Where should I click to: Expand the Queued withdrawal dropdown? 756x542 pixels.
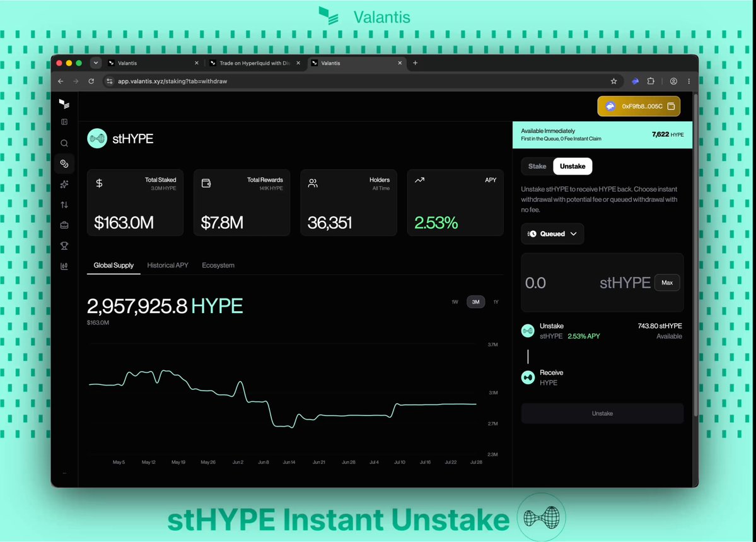click(x=552, y=233)
